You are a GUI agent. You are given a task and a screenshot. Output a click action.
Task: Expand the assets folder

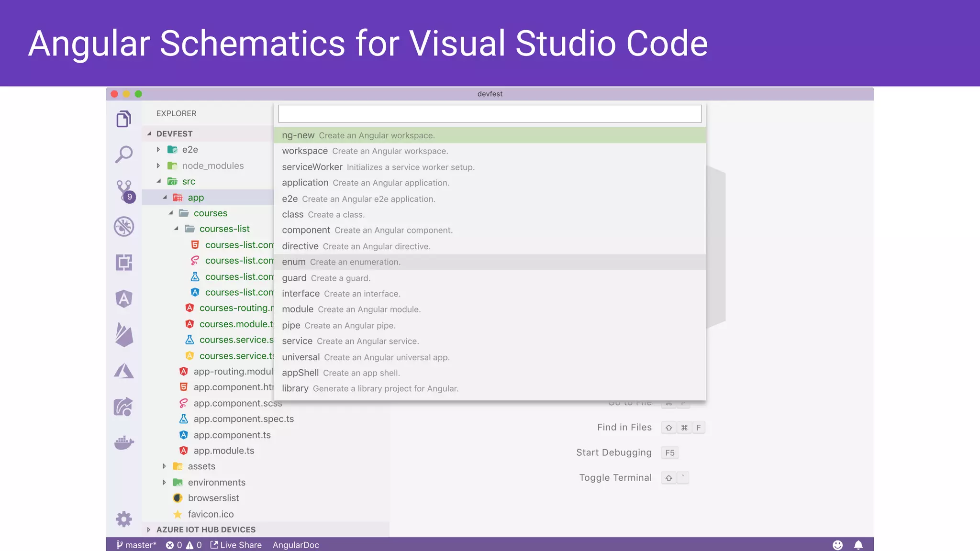pyautogui.click(x=164, y=466)
